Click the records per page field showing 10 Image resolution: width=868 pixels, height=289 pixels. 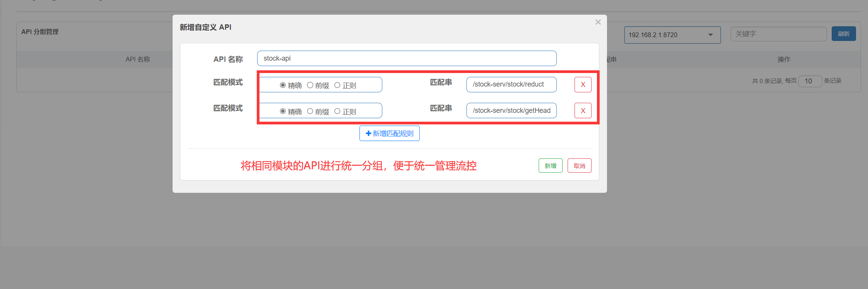[810, 81]
